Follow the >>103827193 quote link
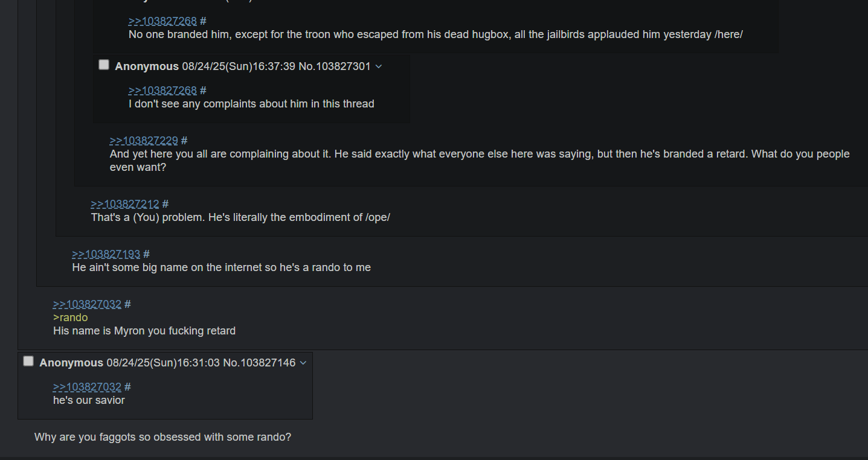Screen dimensions: 868x460 [x=106, y=254]
